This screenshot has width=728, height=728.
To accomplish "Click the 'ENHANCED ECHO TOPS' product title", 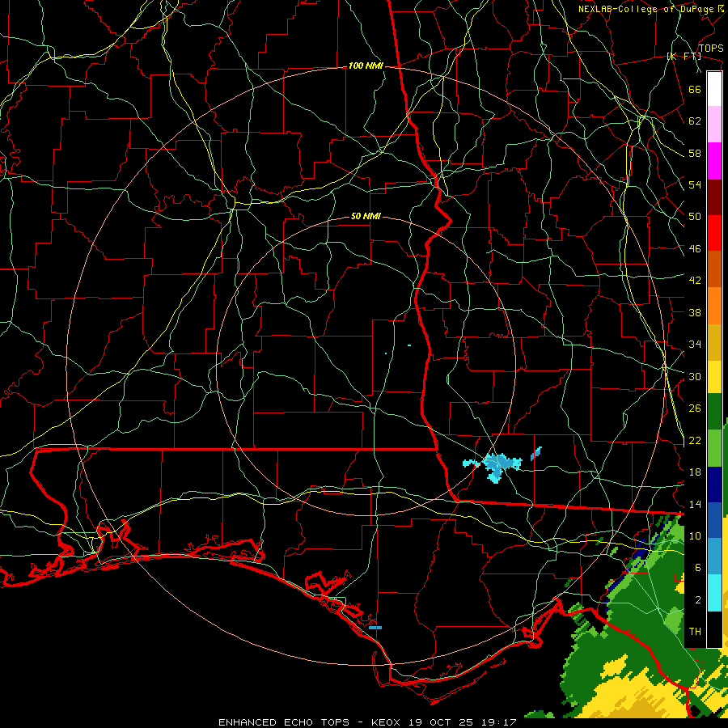I will click(283, 722).
